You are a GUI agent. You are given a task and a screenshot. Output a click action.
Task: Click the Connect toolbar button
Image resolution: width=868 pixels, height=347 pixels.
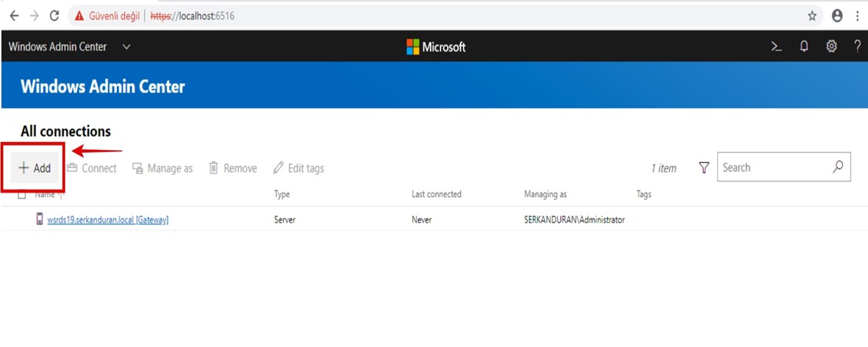click(91, 168)
